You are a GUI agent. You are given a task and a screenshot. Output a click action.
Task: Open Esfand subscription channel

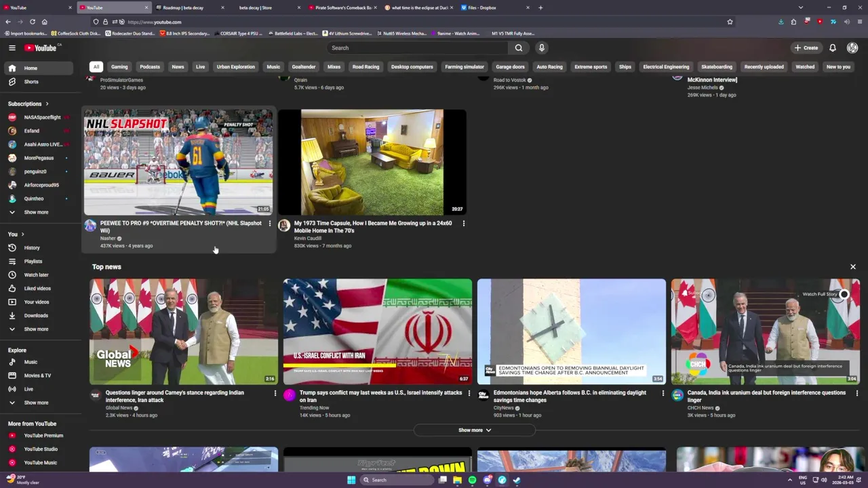coord(39,131)
